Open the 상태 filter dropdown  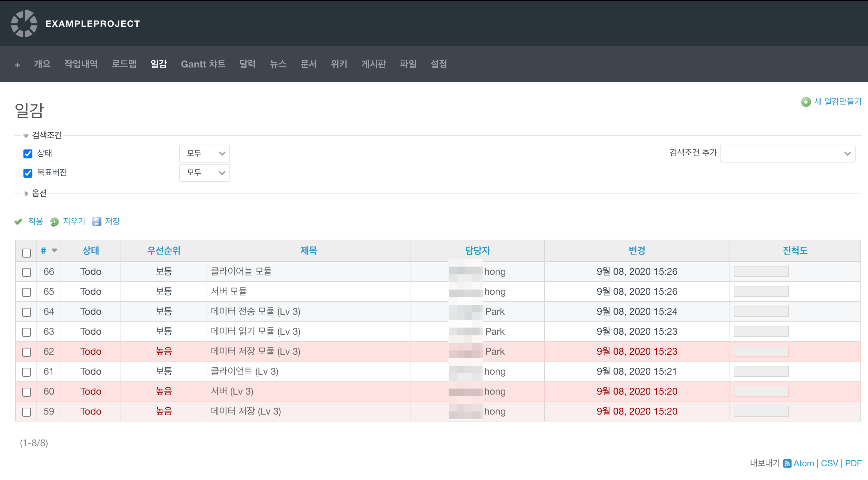point(204,154)
